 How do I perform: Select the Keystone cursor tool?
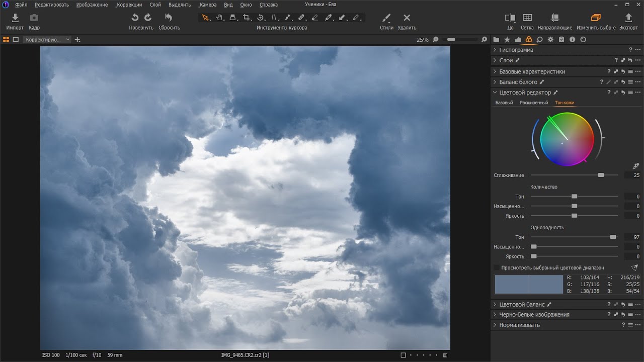coord(275,18)
